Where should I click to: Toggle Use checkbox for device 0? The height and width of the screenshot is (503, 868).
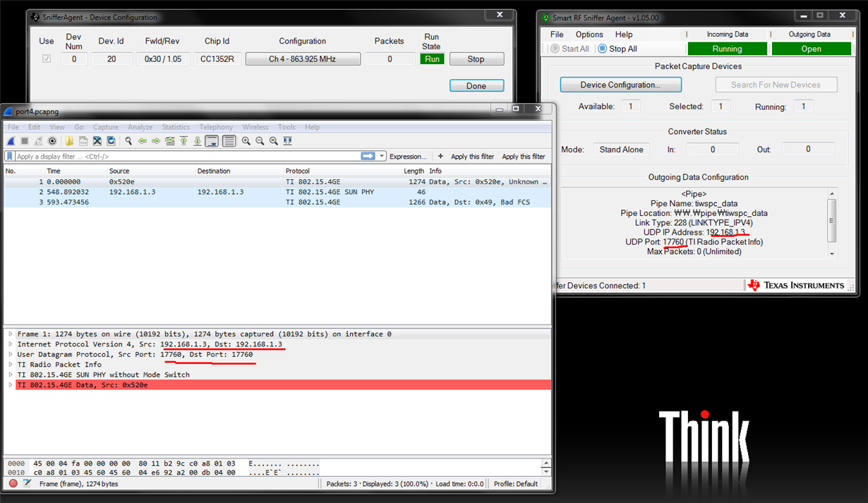(x=47, y=59)
